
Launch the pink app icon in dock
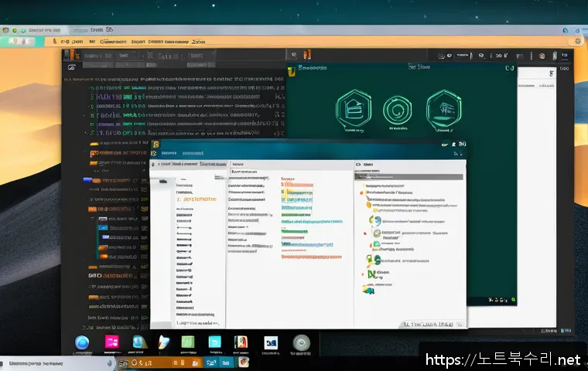click(x=111, y=342)
